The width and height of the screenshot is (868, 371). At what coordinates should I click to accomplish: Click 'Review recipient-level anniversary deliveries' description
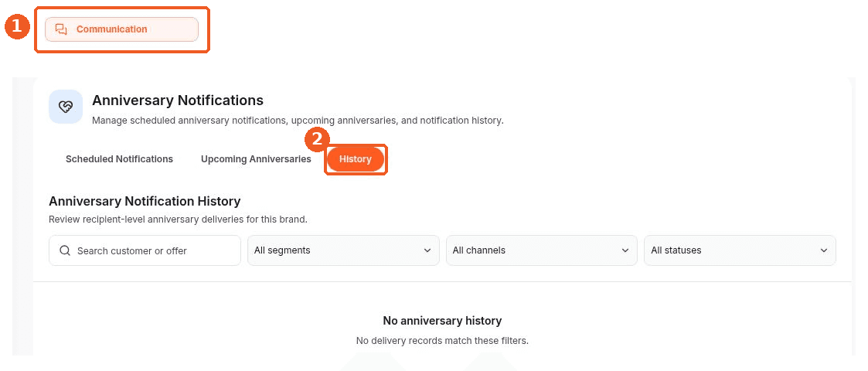tap(178, 220)
